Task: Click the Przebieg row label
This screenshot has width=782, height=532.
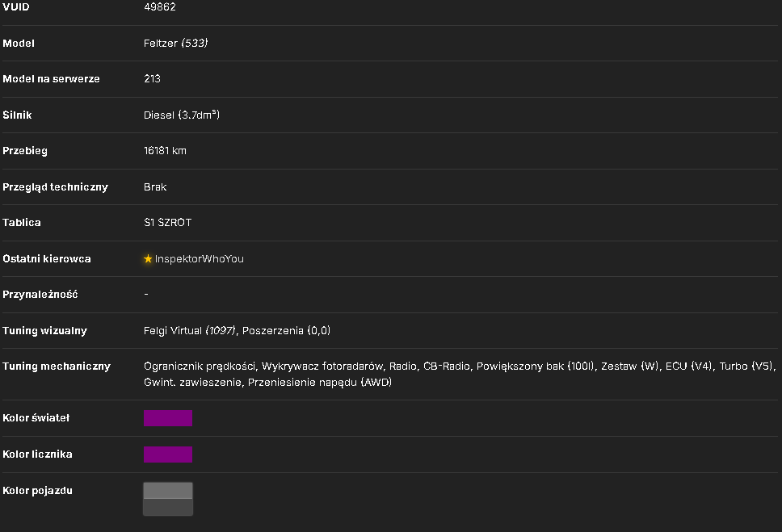Action: click(25, 151)
